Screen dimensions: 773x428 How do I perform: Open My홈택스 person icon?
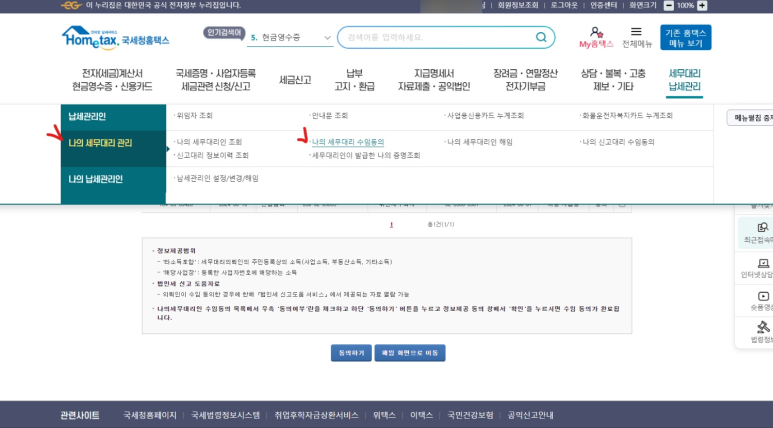click(596, 33)
